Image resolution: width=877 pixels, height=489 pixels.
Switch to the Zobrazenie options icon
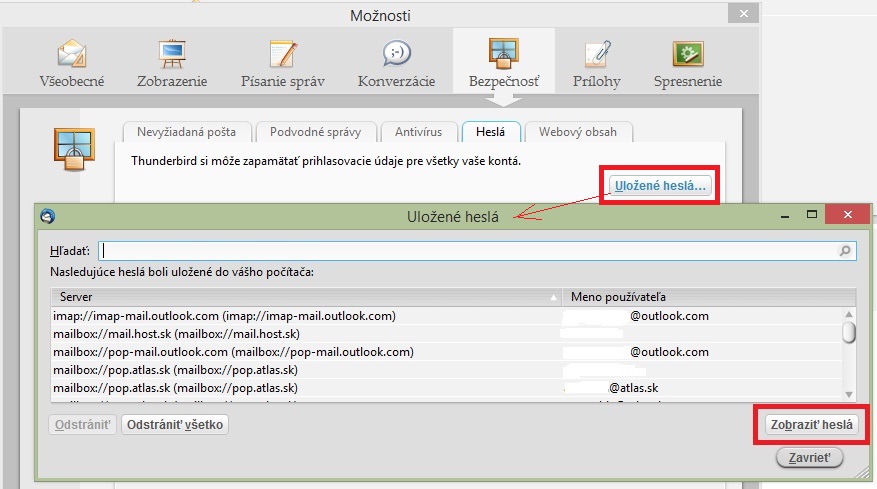[173, 62]
